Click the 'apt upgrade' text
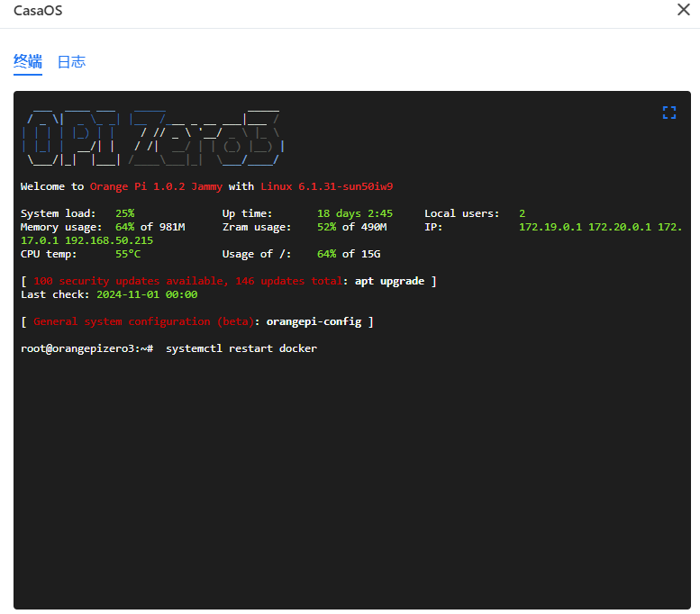 (389, 281)
